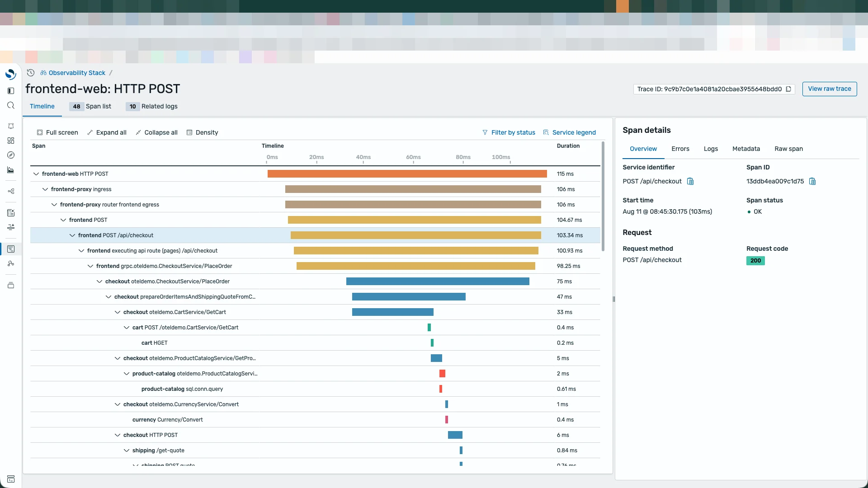Image resolution: width=868 pixels, height=488 pixels.
Task: Toggle the sidebar dock panel icon
Action: pos(11,91)
